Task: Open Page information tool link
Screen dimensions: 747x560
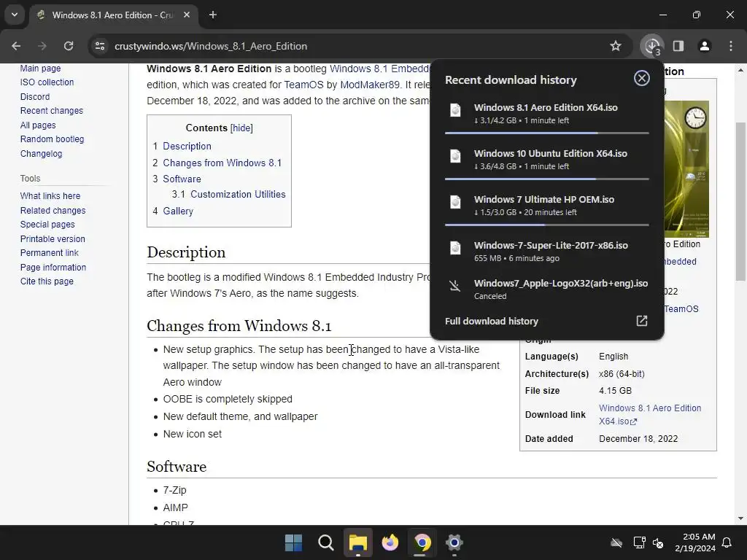Action: pyautogui.click(x=53, y=268)
